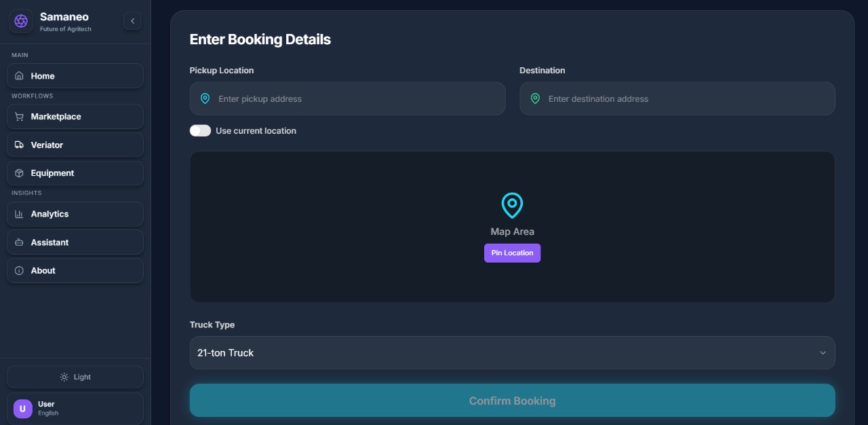This screenshot has width=868, height=425.
Task: Click the Equipment box icon
Action: 19,173
